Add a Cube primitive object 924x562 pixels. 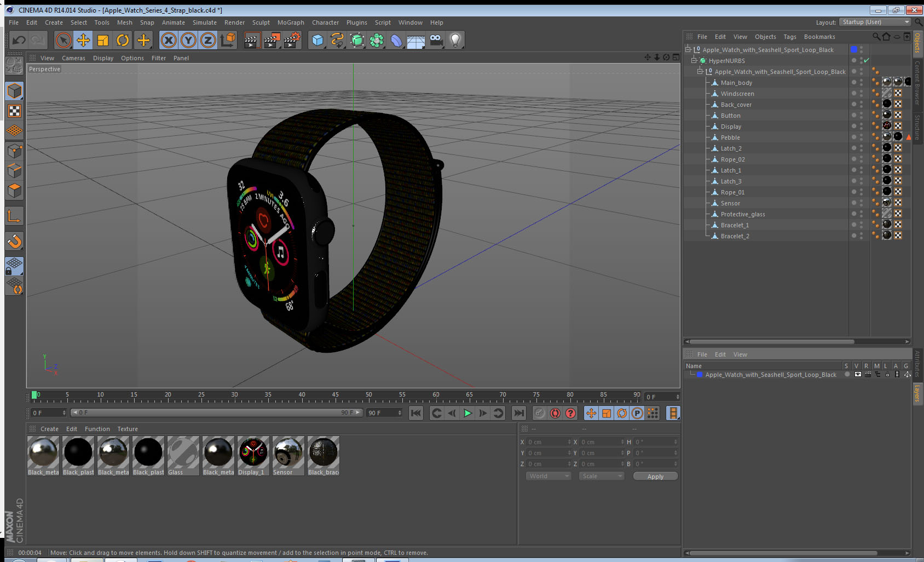(x=317, y=40)
